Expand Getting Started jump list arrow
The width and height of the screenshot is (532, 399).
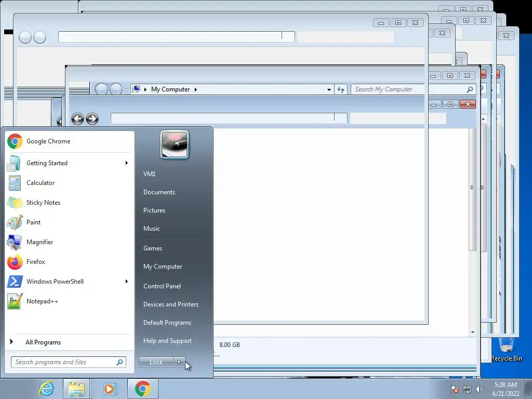127,163
